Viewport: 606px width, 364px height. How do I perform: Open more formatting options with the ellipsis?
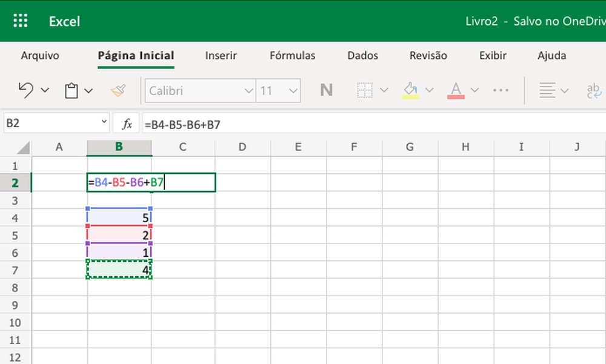[501, 89]
